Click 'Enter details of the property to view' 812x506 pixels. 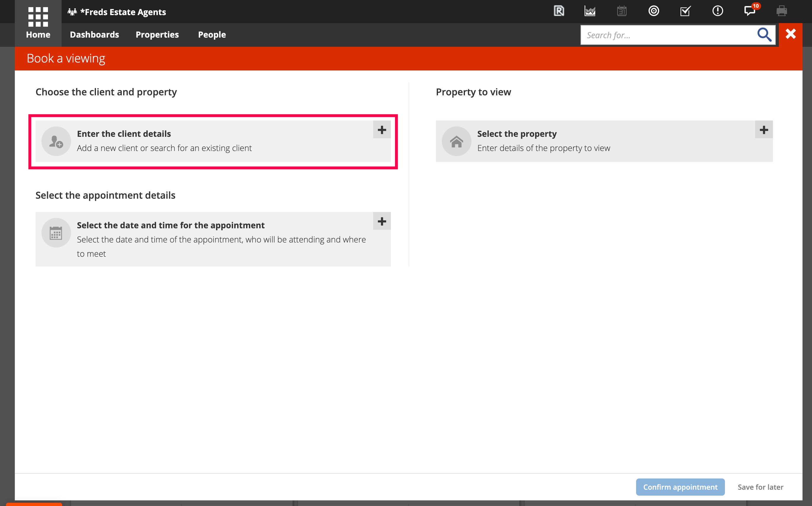coord(544,148)
